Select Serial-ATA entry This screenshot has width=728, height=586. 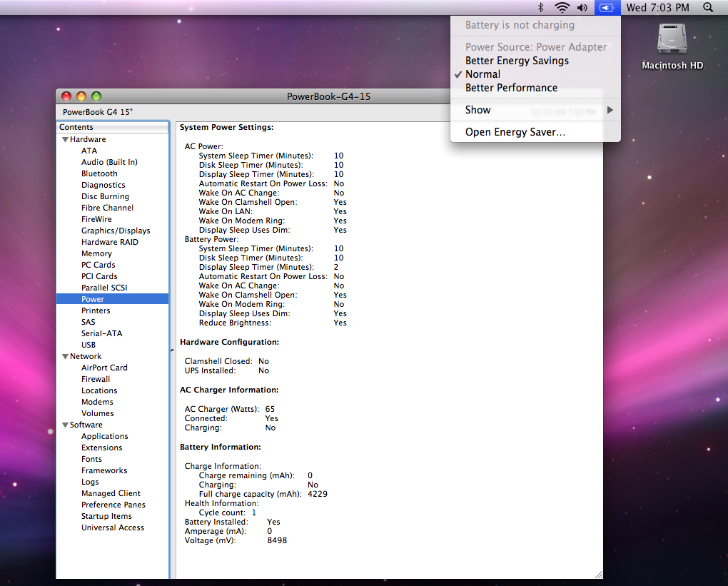pyautogui.click(x=112, y=333)
